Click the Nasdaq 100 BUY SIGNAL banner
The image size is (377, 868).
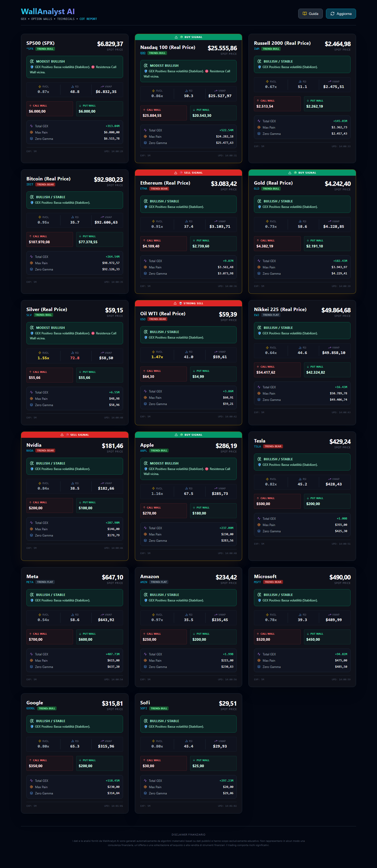coord(188,37)
